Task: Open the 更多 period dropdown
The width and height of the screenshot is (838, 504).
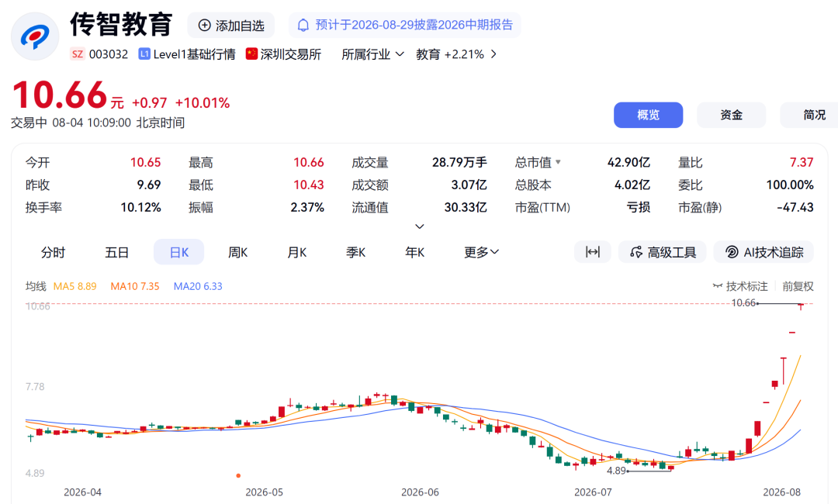Action: (481, 252)
